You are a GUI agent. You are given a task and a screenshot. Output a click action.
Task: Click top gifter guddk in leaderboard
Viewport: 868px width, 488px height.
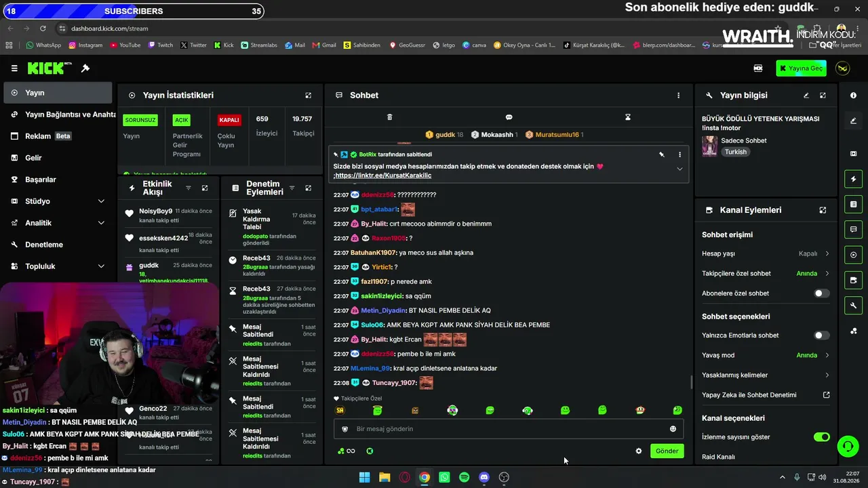point(444,135)
